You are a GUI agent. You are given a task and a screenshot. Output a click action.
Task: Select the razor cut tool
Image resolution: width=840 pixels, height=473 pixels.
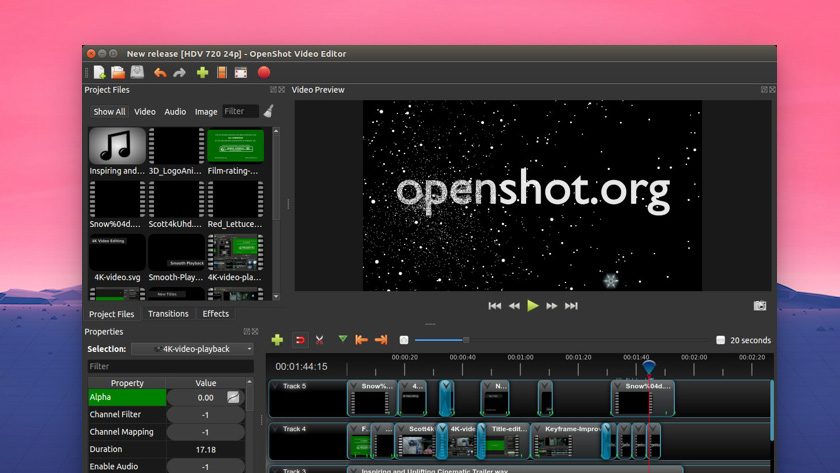click(320, 340)
